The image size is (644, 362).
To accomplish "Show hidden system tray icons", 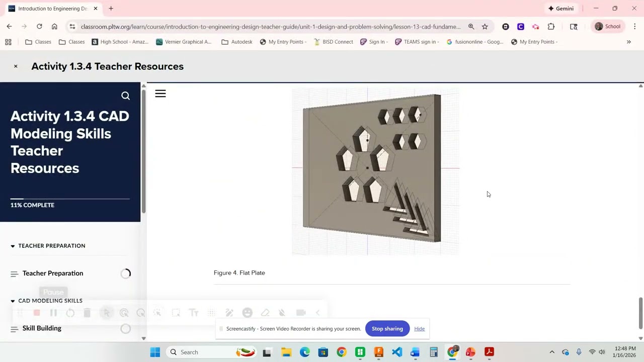I will [x=552, y=352].
